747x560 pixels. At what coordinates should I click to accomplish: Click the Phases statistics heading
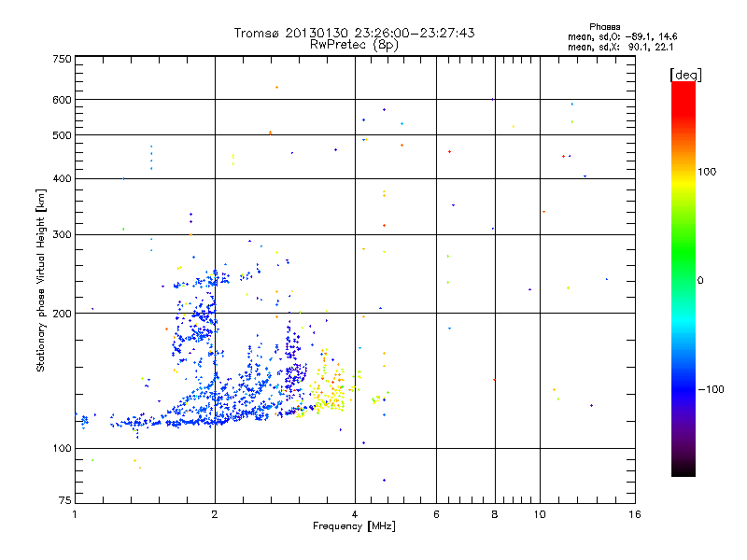604,27
